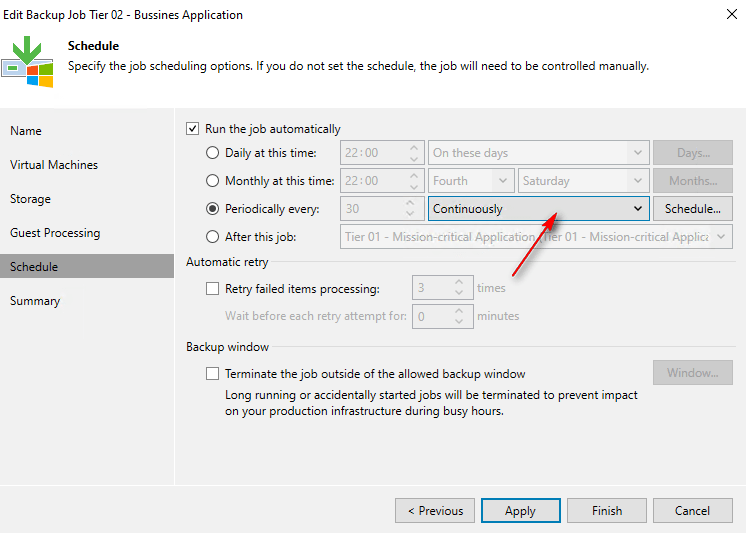The image size is (746, 533).
Task: Go to the Storage step
Action: click(30, 199)
